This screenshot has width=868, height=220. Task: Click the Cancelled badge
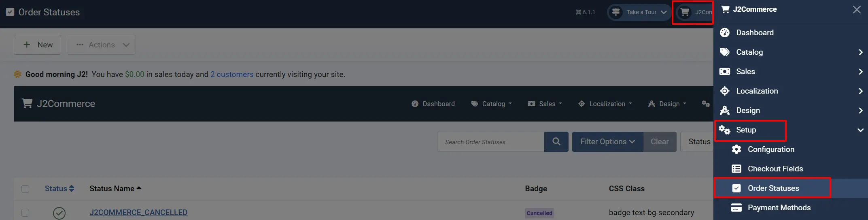[539, 213]
